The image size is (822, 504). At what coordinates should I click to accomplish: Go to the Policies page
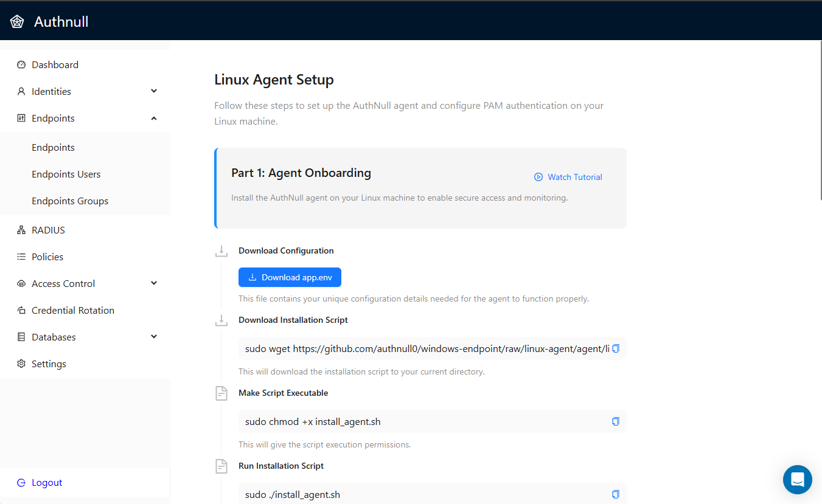coord(47,257)
